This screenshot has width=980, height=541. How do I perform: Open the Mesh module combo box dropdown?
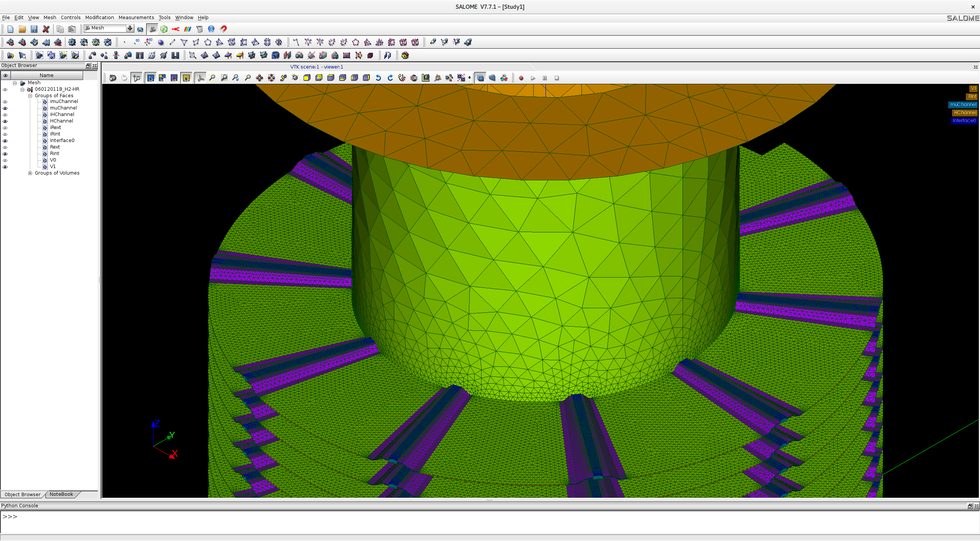pos(130,28)
